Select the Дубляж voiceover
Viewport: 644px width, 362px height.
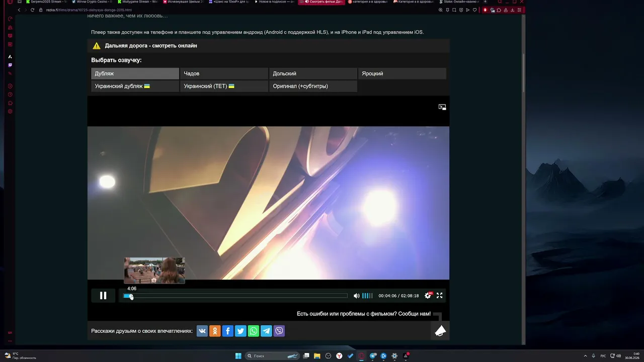point(135,73)
